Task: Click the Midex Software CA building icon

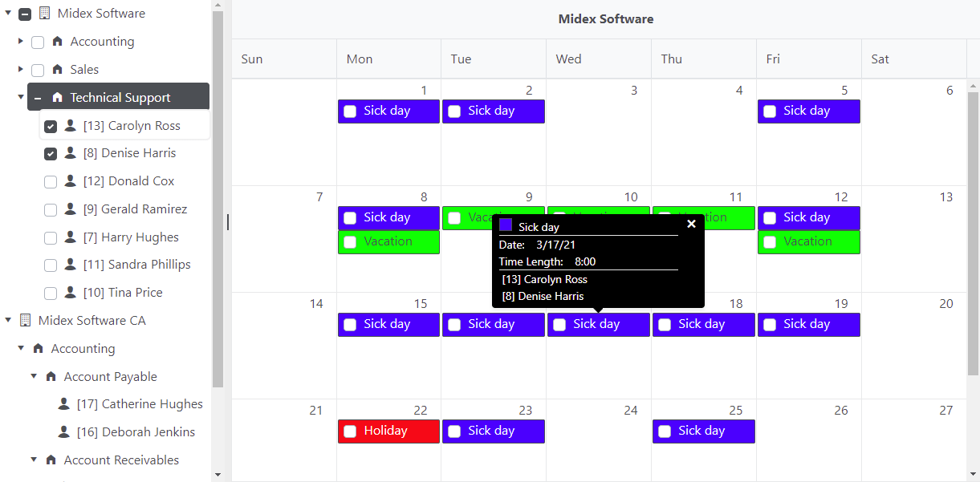Action: (25, 321)
